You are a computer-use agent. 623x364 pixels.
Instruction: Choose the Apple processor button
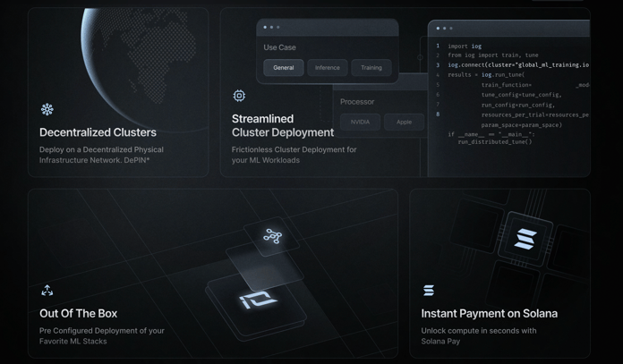tap(404, 122)
